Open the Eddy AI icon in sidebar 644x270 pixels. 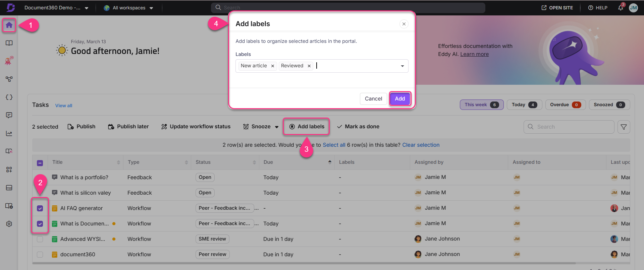point(9,61)
